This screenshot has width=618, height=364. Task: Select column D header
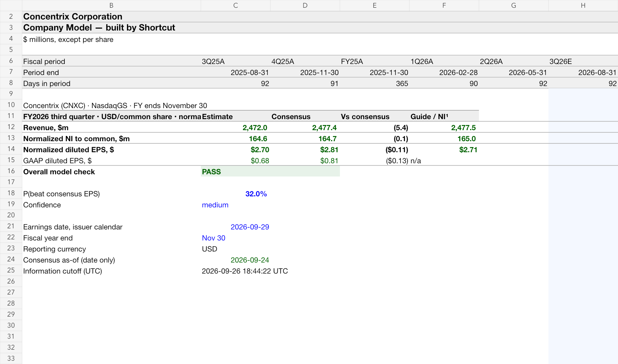305,6
